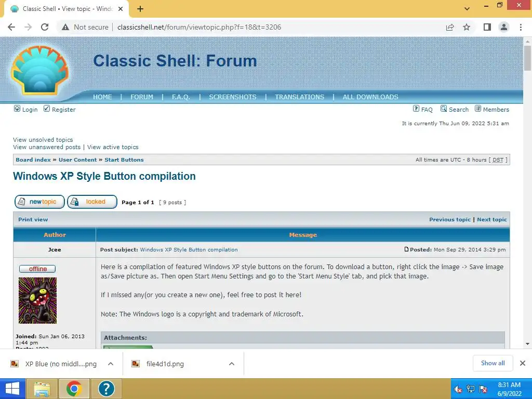Viewport: 532px width, 399px height.
Task: Click the file4d1d.png file icon
Action: 136,364
